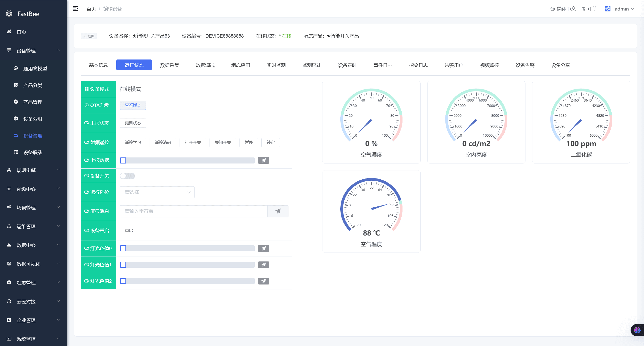Screen dimensions: 644x346
Task: Open 设备分组 in the sidebar
Action: (x=34, y=119)
